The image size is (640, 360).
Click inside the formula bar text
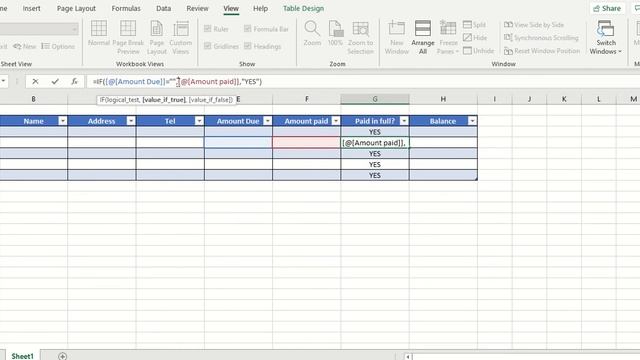click(177, 82)
